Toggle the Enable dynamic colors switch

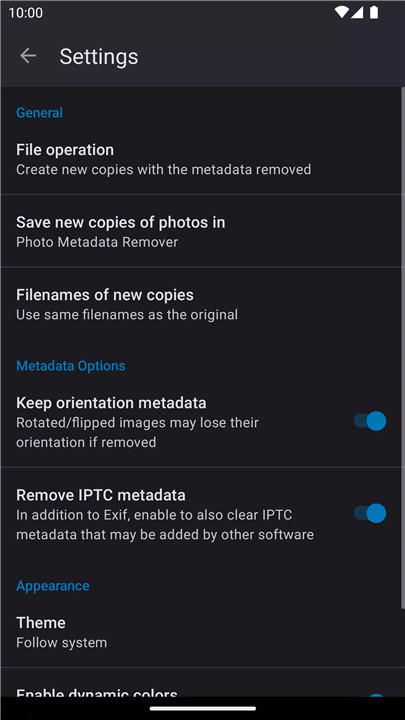click(x=375, y=695)
